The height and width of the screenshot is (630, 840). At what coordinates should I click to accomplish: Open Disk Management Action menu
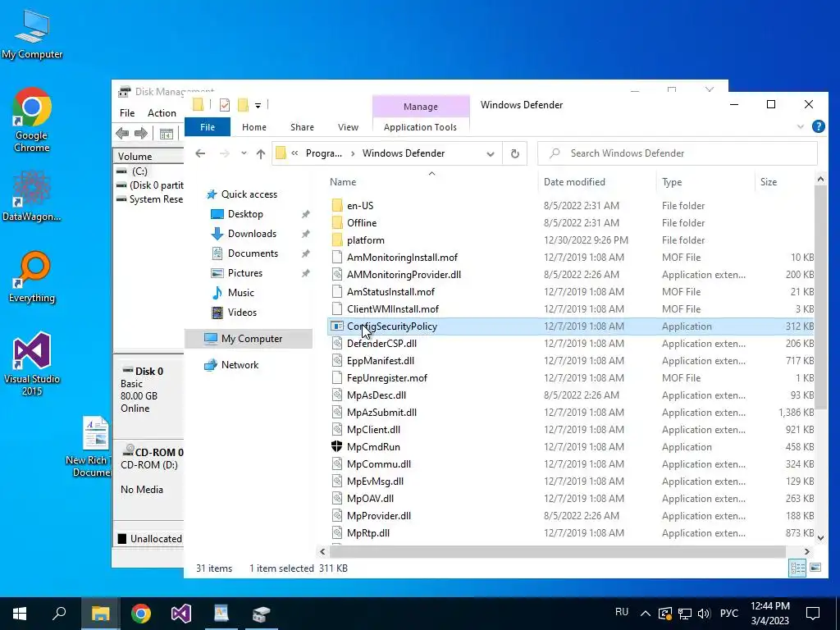click(162, 113)
